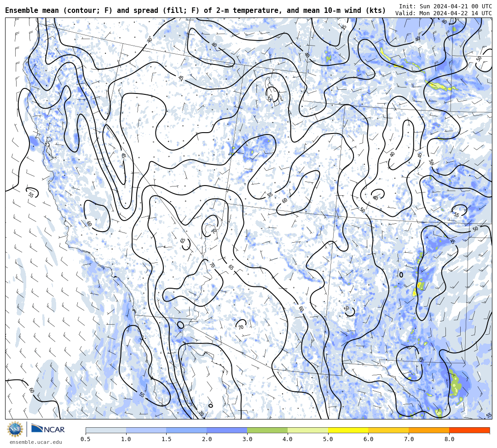Screen dimensions: 497x448
Task: Click the NCAR logo
Action: pyautogui.click(x=48, y=429)
